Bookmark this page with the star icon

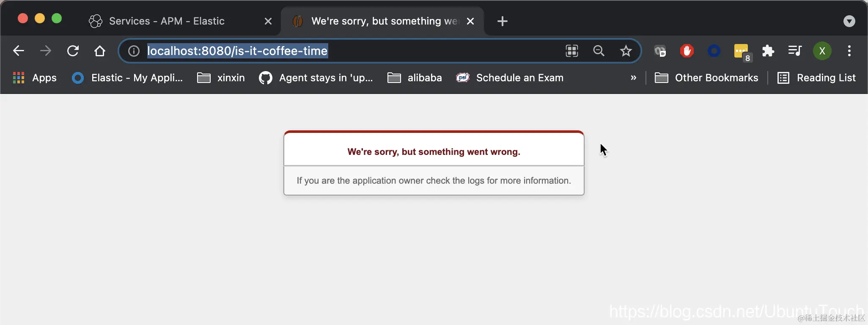(626, 51)
